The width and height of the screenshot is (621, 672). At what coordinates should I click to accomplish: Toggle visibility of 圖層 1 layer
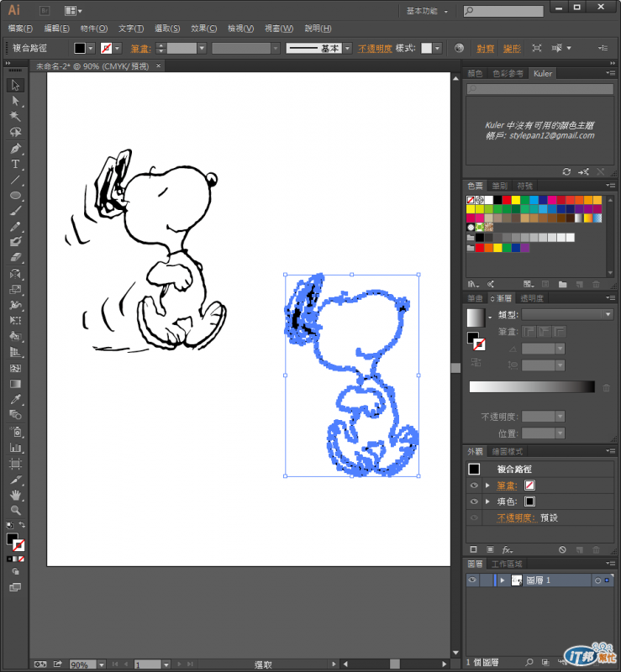[x=472, y=580]
